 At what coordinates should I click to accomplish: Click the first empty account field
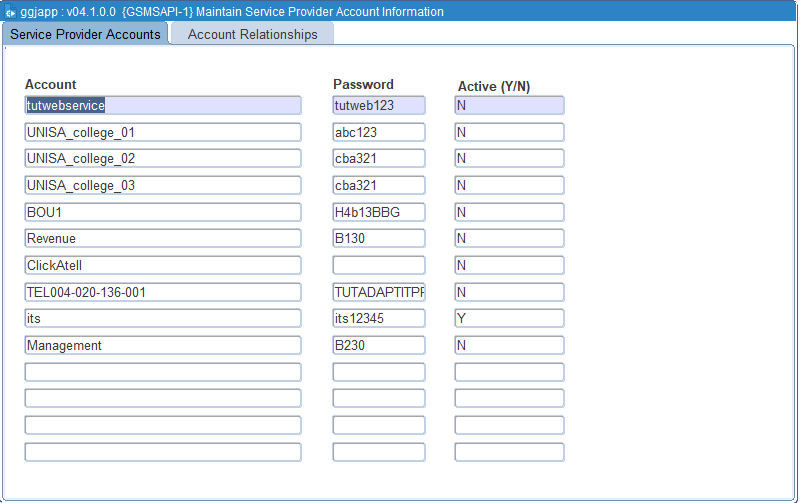point(162,372)
